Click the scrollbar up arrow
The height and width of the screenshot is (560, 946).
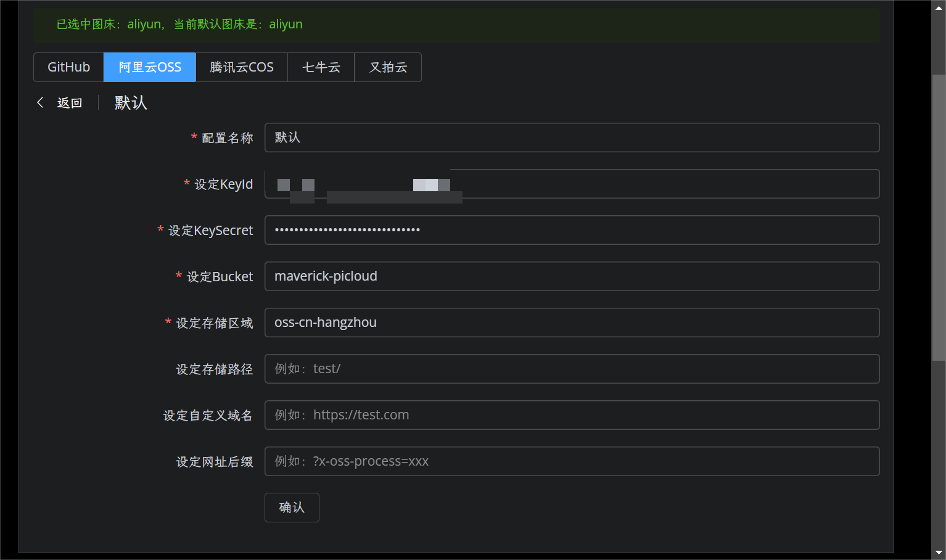pyautogui.click(x=939, y=8)
